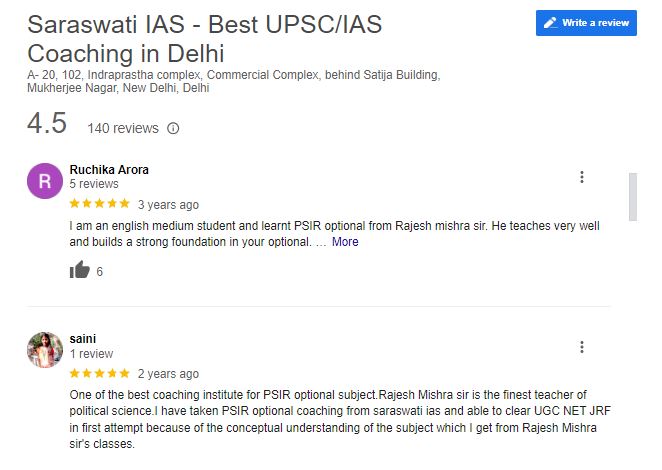Click the five-star rating on Ruchika's review

100,204
